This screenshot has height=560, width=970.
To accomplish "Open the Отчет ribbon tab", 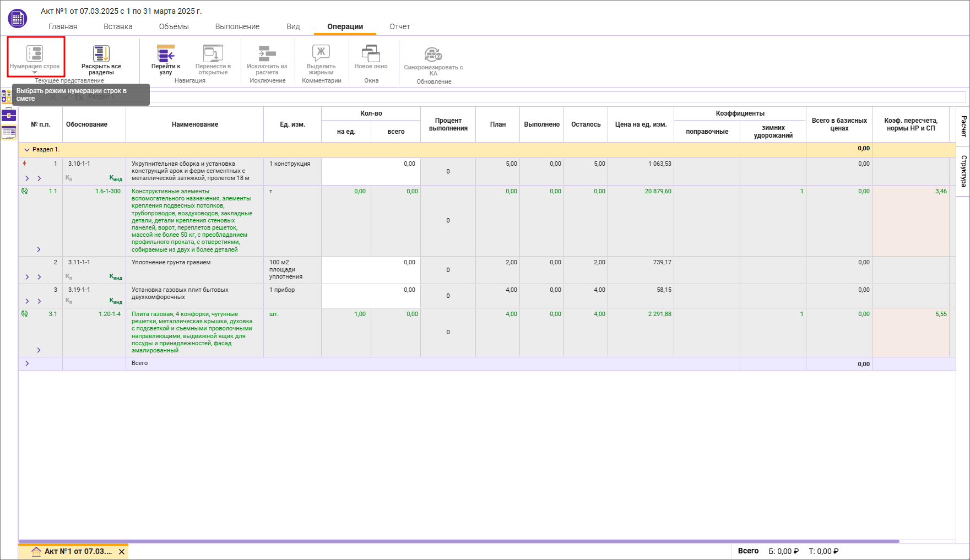I will [399, 26].
